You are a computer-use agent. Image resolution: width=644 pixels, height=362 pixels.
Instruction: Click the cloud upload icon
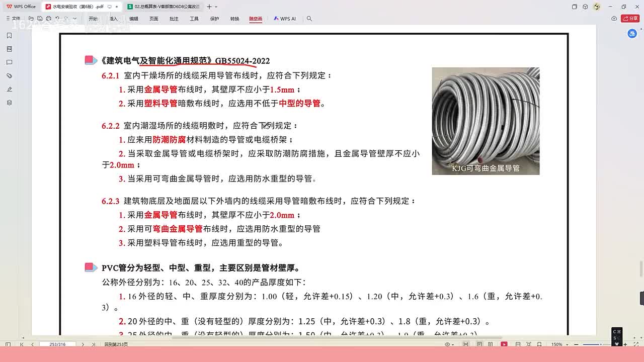pyautogui.click(x=614, y=19)
